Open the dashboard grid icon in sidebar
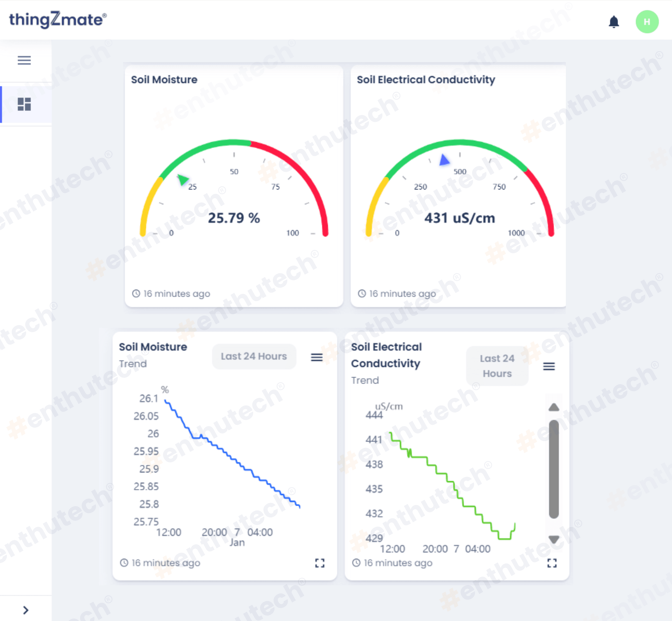This screenshot has height=621, width=672. click(x=24, y=104)
